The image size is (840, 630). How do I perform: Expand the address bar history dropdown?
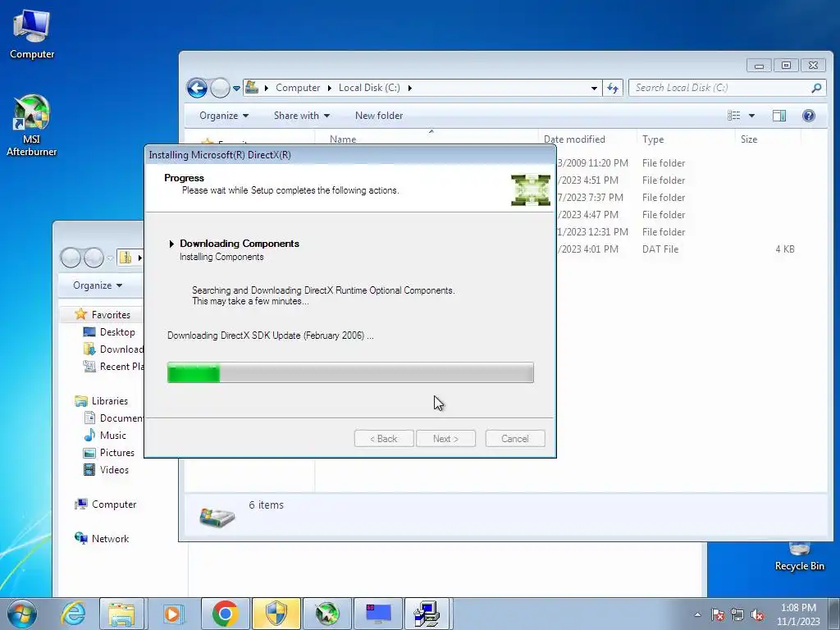point(594,89)
